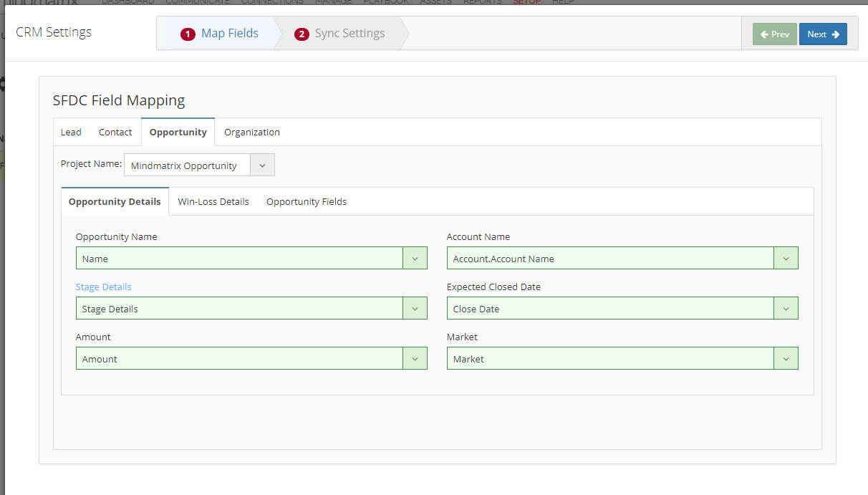Click the SFDC Field Mapping heading
Viewport: 868px width, 495px height.
tap(119, 101)
